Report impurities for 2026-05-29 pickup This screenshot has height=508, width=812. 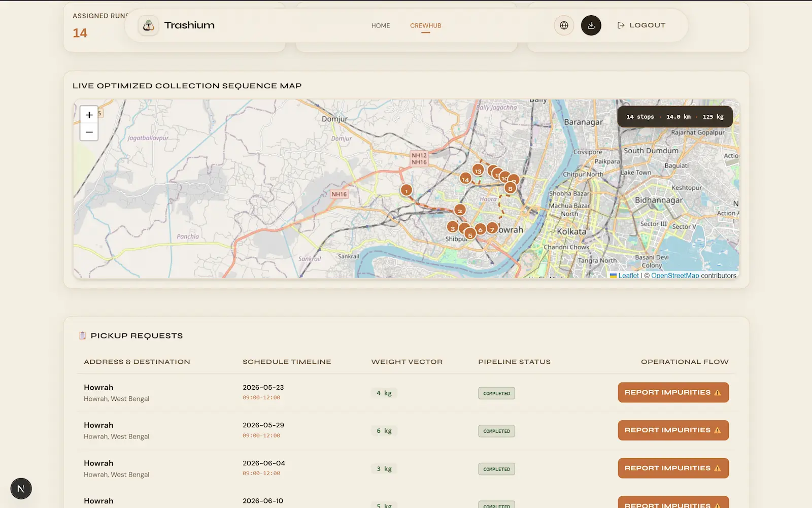pos(673,430)
